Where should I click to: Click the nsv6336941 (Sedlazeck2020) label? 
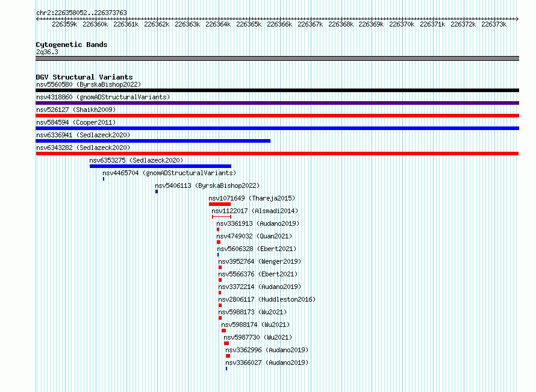[83, 135]
